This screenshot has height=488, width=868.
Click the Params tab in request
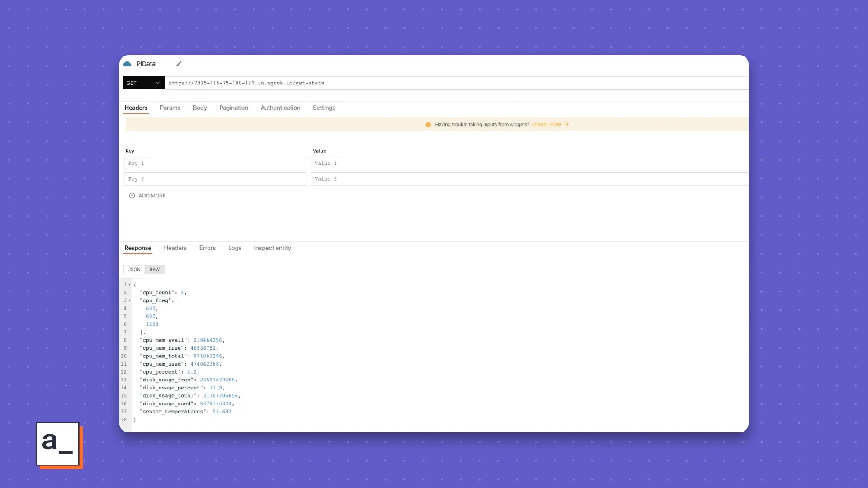[x=170, y=107]
